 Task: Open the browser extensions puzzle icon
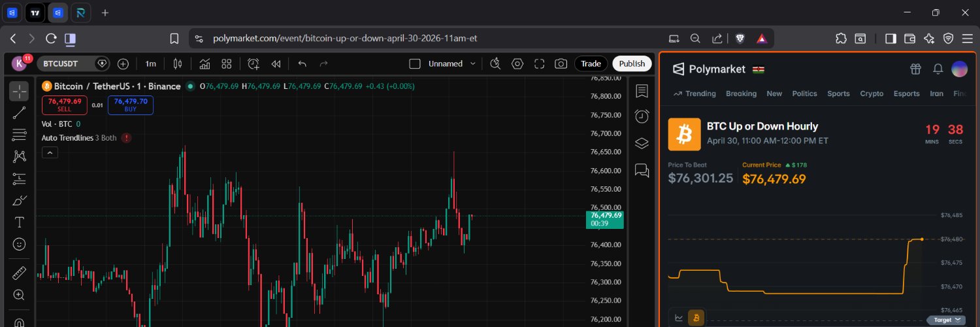pyautogui.click(x=841, y=39)
